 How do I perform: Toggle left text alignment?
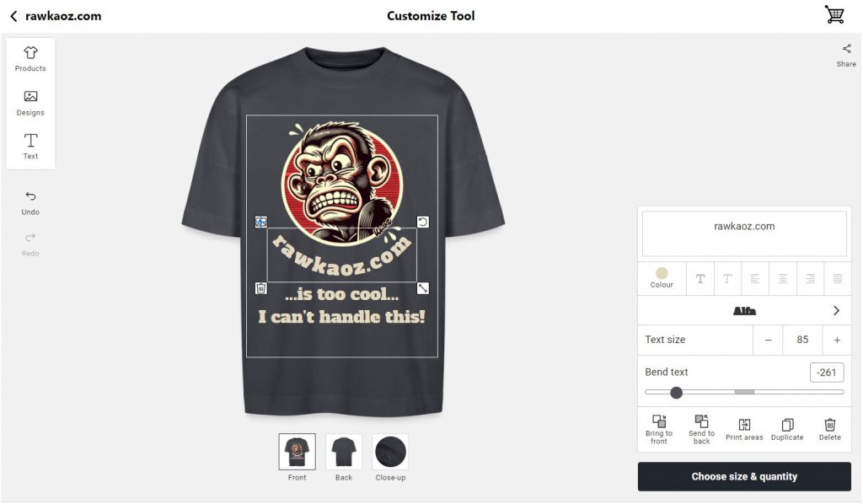[x=755, y=279]
